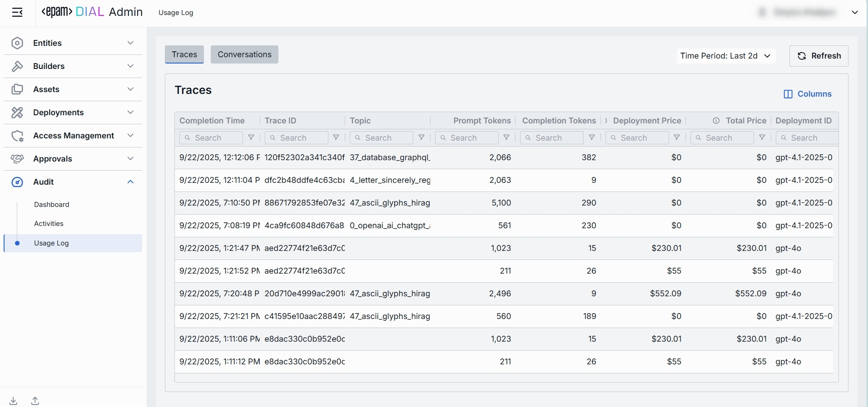Screen dimensions: 868x407
Task: Select trace ID 120f52302a341c340f cell
Action: pos(305,157)
